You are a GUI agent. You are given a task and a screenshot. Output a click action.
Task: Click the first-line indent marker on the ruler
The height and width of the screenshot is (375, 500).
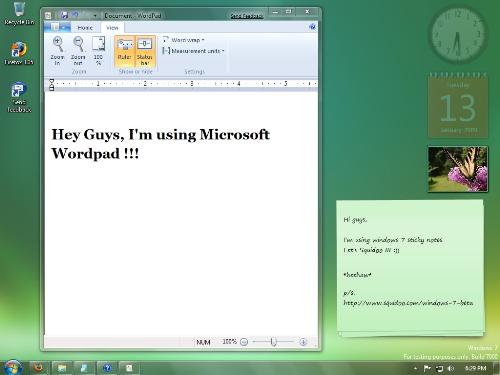52,81
